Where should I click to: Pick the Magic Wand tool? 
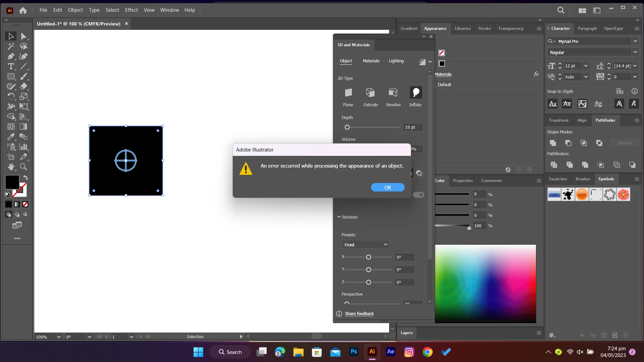(11, 46)
